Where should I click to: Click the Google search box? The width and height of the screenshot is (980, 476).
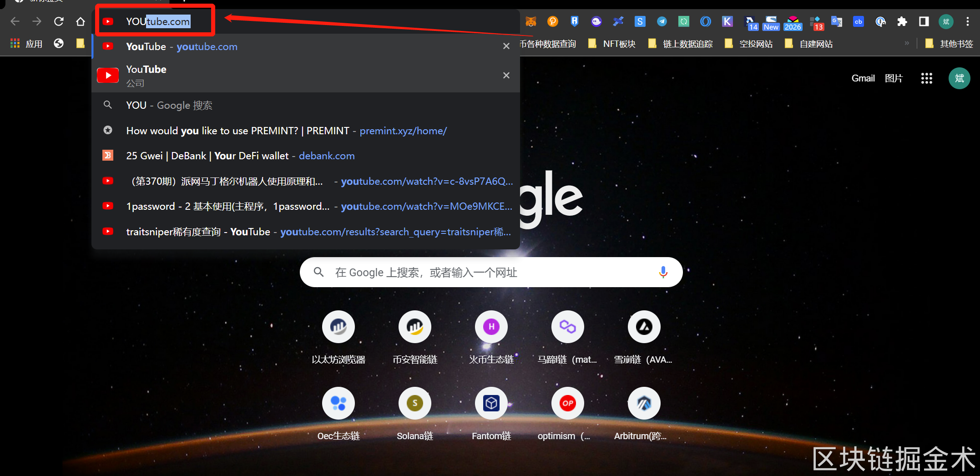491,272
